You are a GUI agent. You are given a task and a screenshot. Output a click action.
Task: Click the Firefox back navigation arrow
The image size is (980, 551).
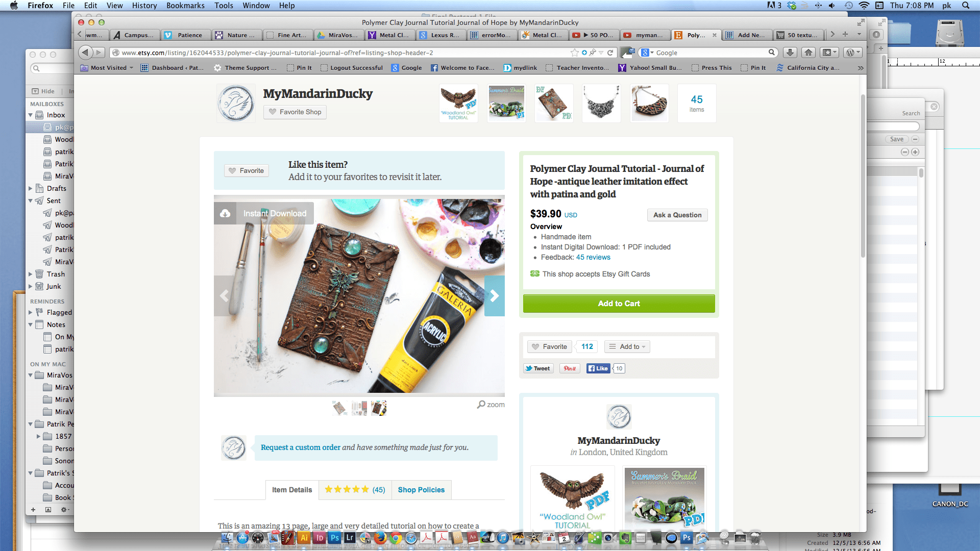point(85,53)
